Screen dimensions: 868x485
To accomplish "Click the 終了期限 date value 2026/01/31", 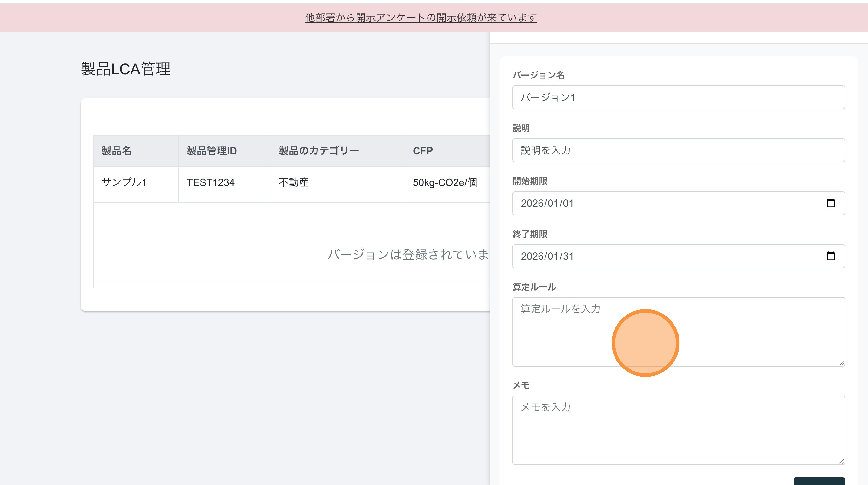I will 547,256.
